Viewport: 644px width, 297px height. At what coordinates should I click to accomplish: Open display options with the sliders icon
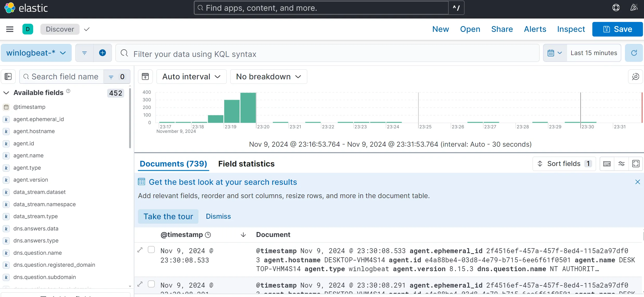(x=621, y=164)
